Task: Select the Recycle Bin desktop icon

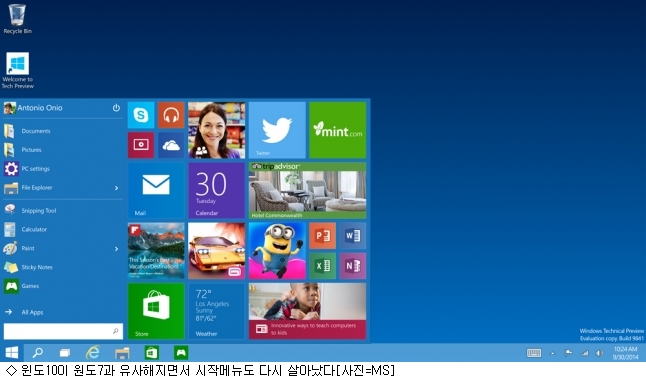Action: 17,19
